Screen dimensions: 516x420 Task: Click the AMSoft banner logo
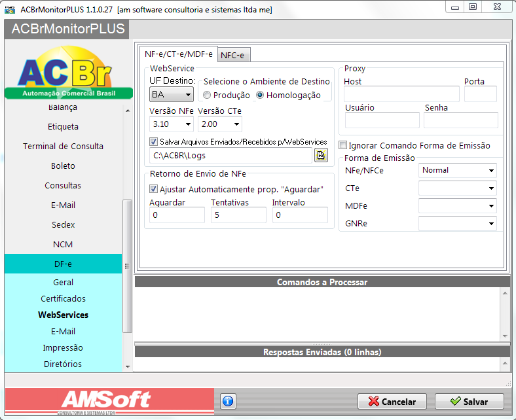click(109, 401)
